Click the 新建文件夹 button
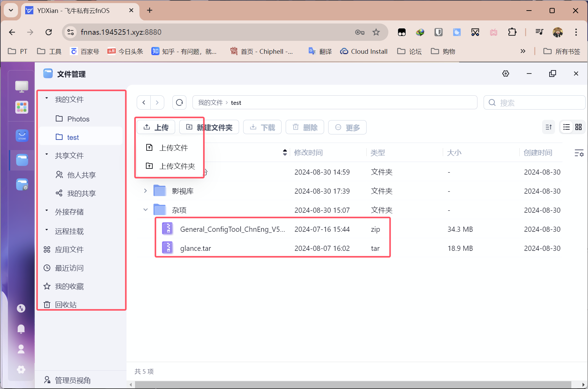 209,127
